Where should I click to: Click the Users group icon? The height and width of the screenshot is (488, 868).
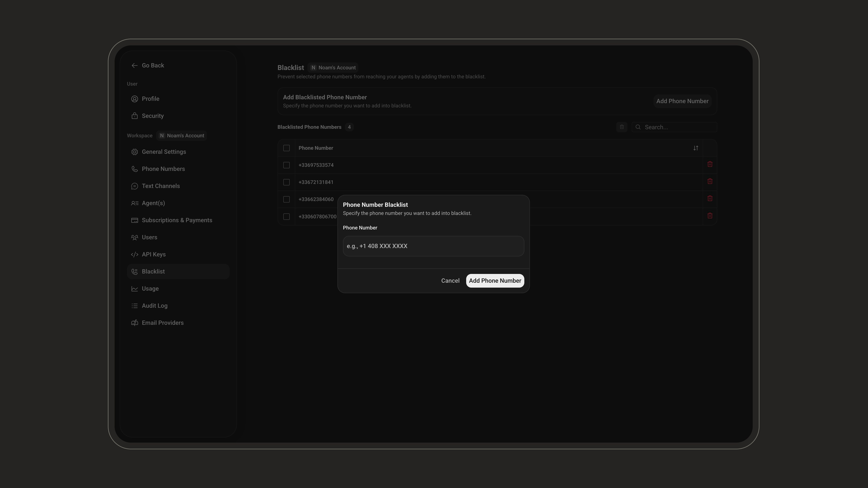coord(134,237)
